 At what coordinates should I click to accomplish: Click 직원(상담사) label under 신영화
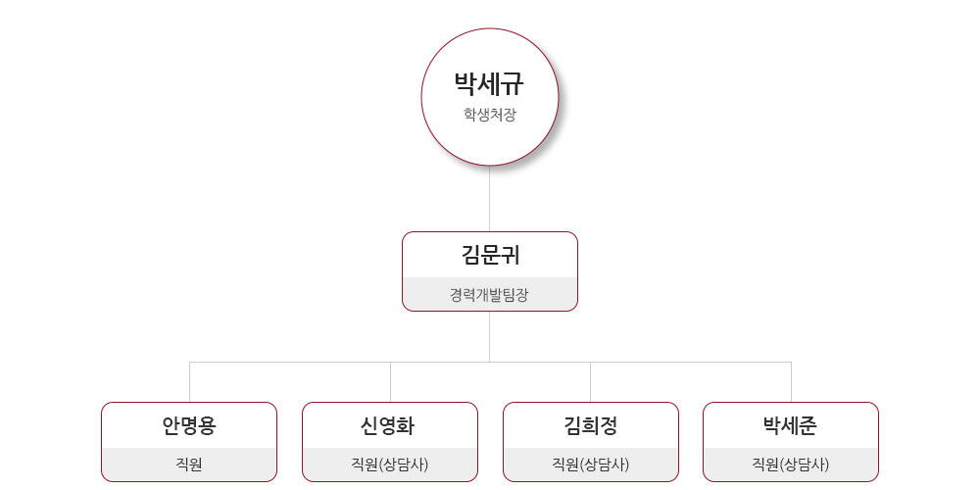pos(390,465)
